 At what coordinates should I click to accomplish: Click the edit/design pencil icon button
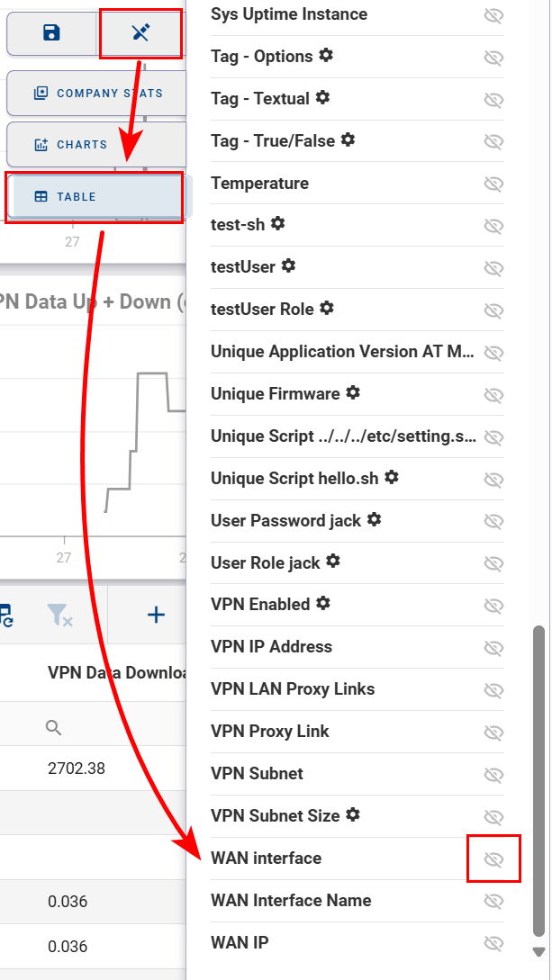pyautogui.click(x=140, y=33)
